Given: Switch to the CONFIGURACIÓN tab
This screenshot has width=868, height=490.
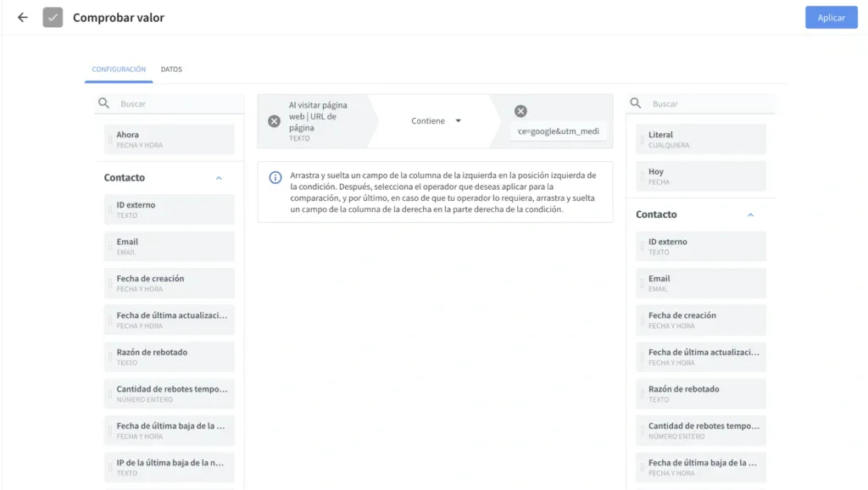Looking at the screenshot, I should coord(119,70).
